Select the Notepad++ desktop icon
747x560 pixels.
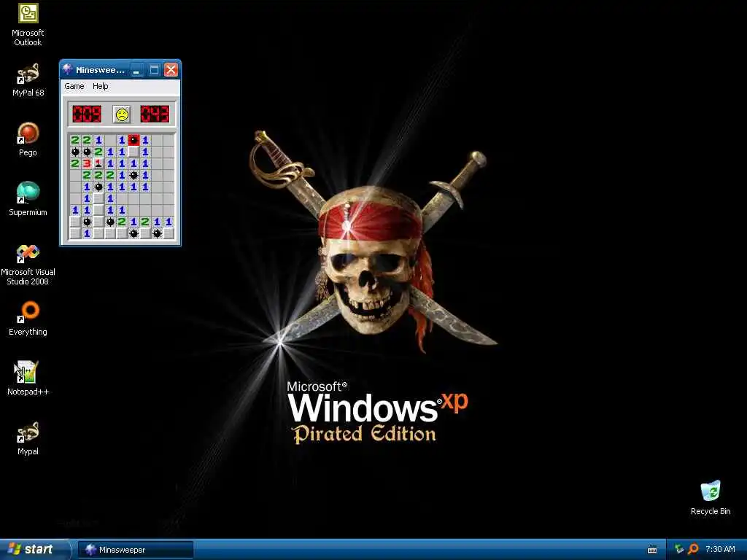click(28, 378)
